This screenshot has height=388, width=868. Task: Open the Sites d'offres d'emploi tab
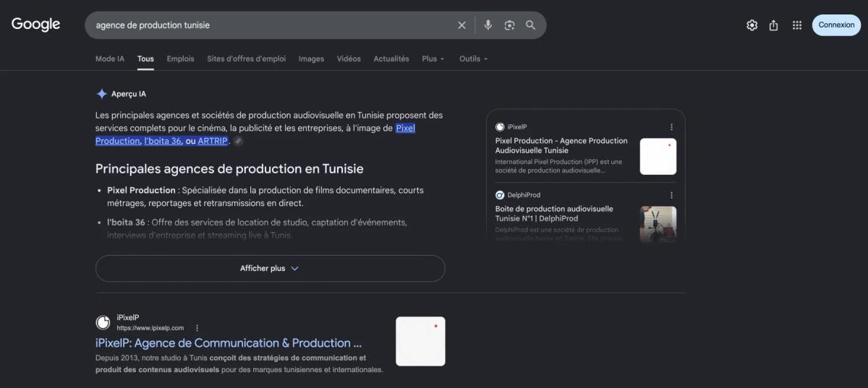pos(247,59)
